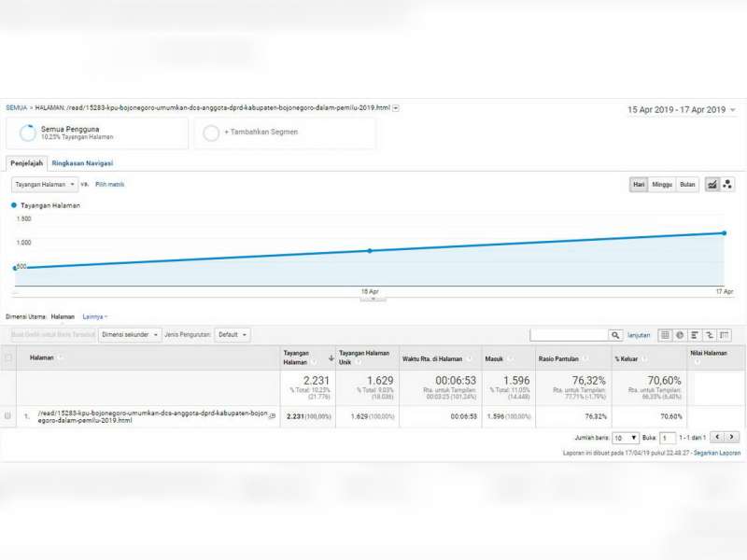Select the pie chart percentage view icon
Screen dimensions: 747x560
coord(680,335)
